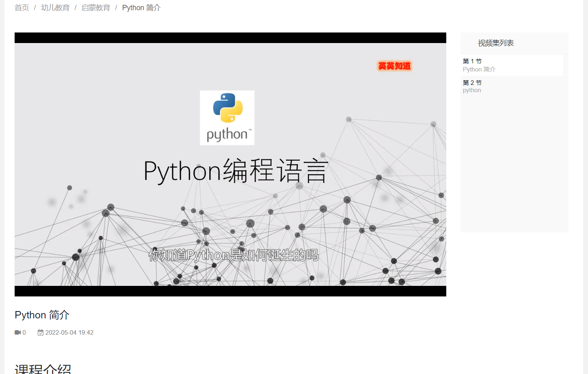Click the video camera view-count icon

[17, 333]
